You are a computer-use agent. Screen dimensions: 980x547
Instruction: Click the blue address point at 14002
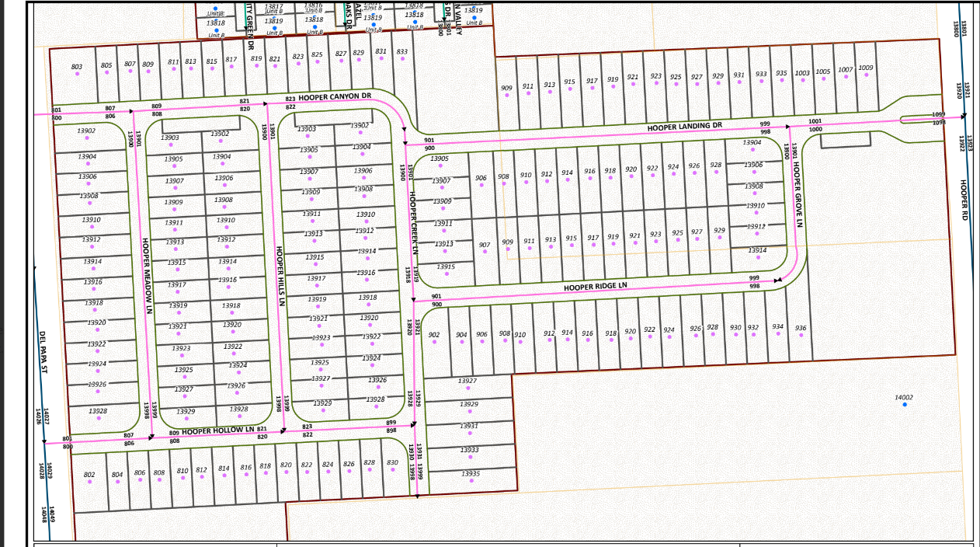pyautogui.click(x=904, y=405)
